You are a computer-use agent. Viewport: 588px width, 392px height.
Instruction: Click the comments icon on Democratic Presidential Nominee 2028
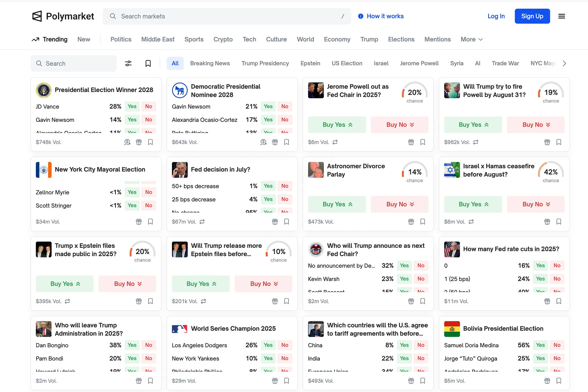tap(263, 142)
